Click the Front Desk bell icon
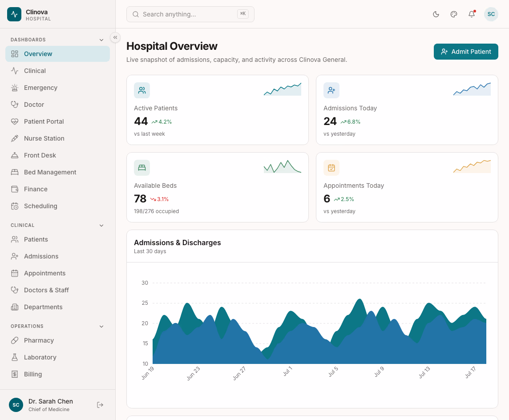This screenshot has height=420, width=509. click(x=15, y=155)
